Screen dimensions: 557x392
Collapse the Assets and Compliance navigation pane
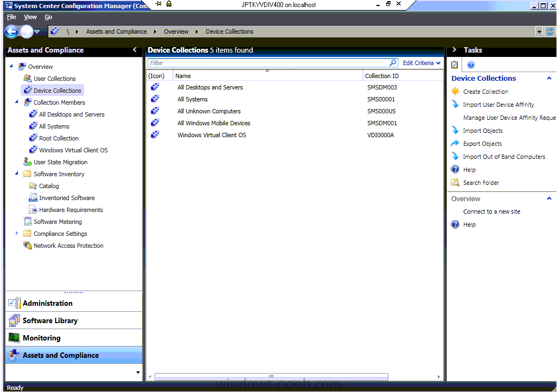click(x=135, y=50)
